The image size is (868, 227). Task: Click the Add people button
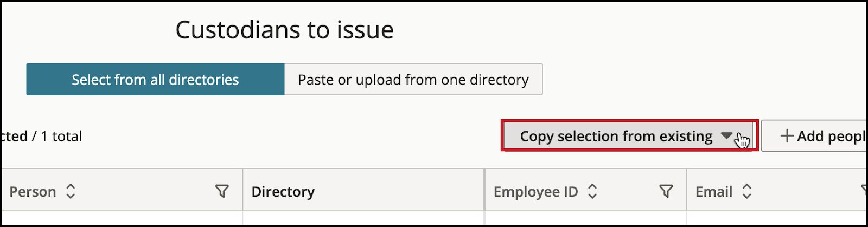814,136
